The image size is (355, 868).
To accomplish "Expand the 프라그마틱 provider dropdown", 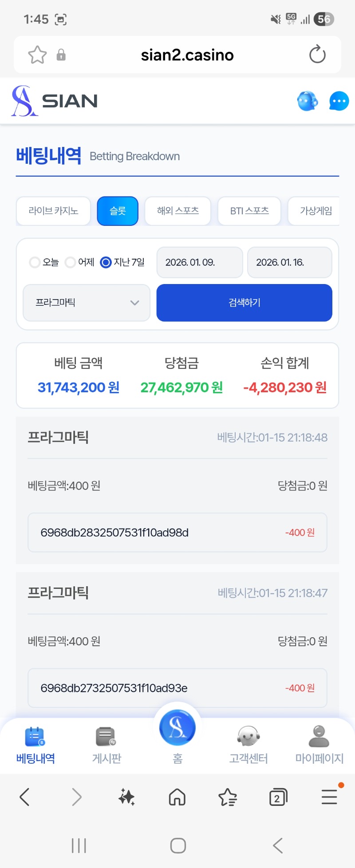I will pos(87,303).
